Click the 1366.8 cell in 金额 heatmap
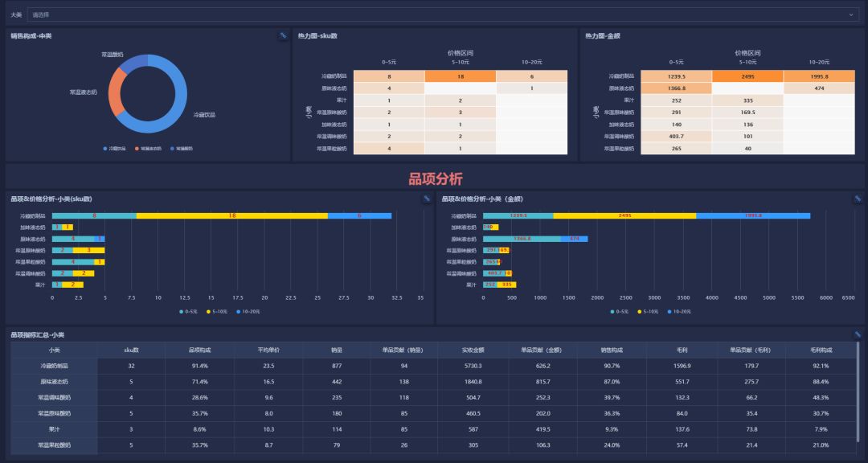The width and height of the screenshot is (868, 463). [x=677, y=88]
